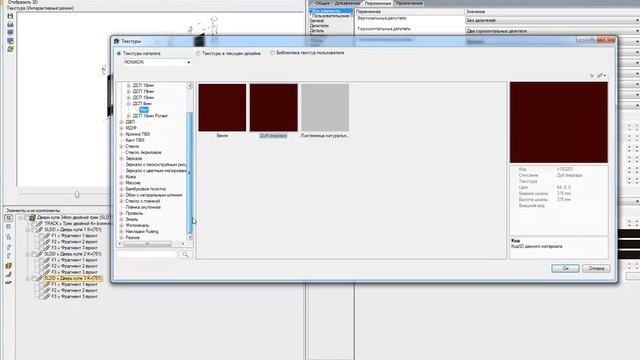Click the cabinet icon of the Двери купе 34мм root
Image resolution: width=640 pixels, height=360 pixels.
pyautogui.click(x=32, y=218)
